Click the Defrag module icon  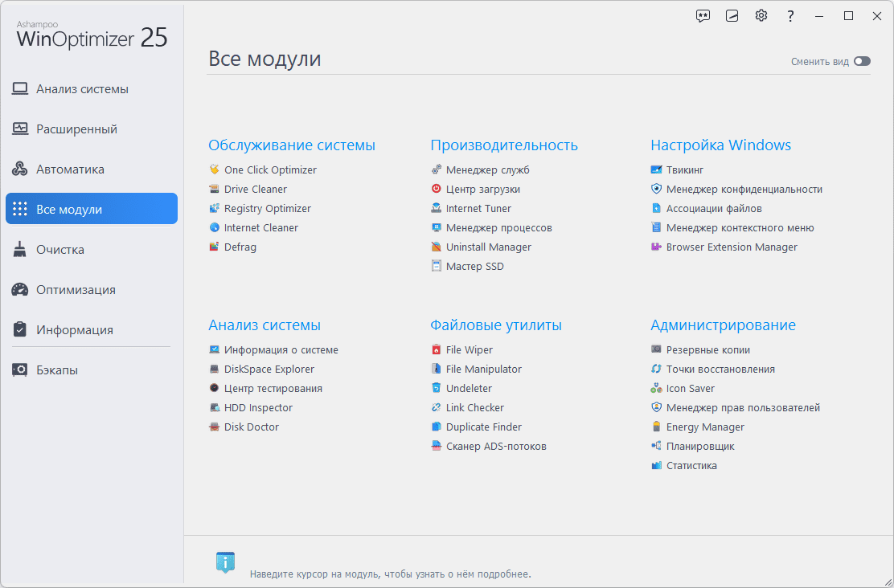[214, 247]
